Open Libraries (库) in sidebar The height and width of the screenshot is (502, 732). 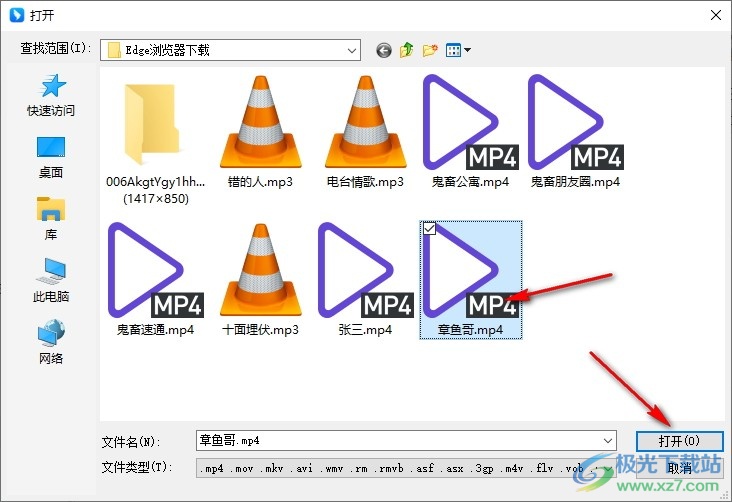(51, 219)
